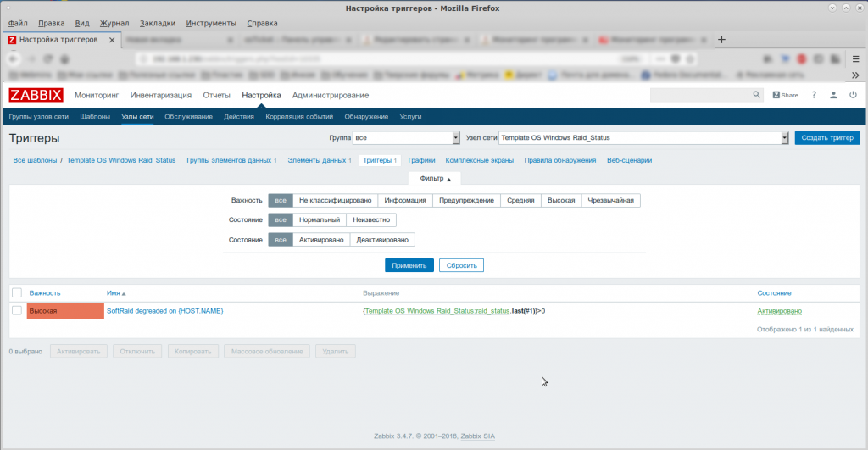Select Высокая severity filter button
Image resolution: width=868 pixels, height=450 pixels.
(x=561, y=200)
